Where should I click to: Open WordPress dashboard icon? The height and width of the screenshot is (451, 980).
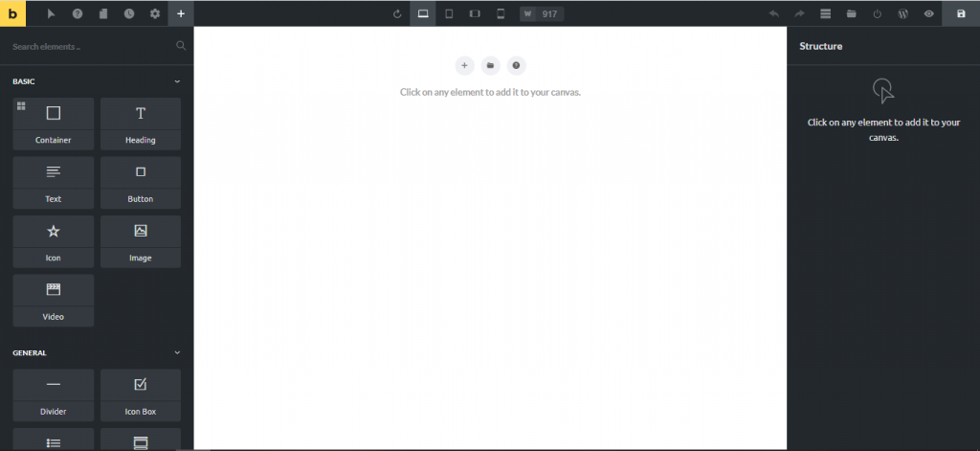903,13
